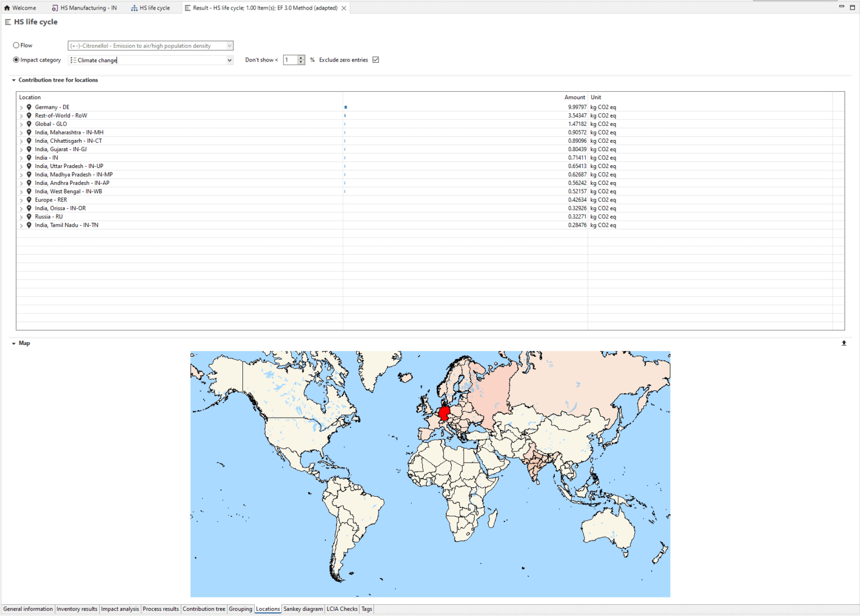
Task: Uncheck the Exclude zero entries checkbox
Action: point(376,60)
